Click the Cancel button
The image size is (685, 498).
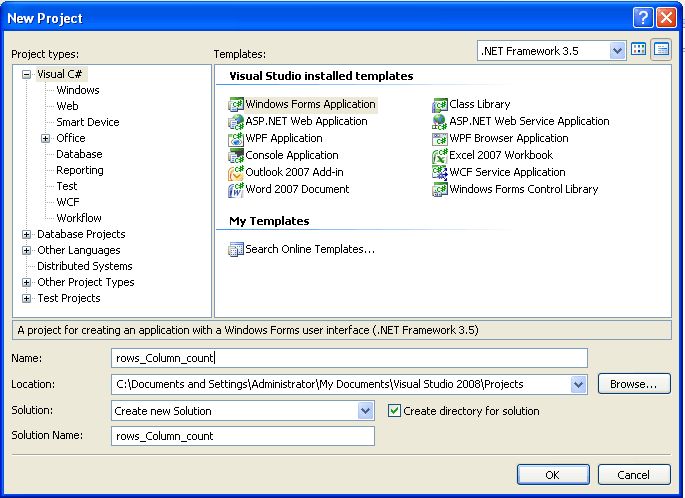634,475
